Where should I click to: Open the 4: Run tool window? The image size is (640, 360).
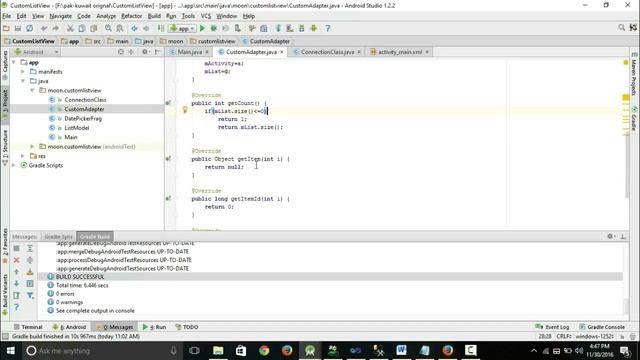(x=154, y=327)
